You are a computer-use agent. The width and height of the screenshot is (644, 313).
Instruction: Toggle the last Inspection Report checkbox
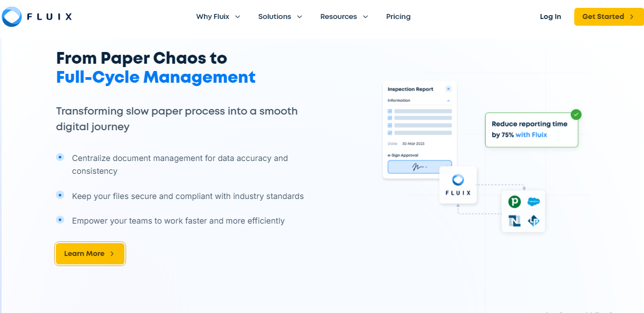coord(390,133)
